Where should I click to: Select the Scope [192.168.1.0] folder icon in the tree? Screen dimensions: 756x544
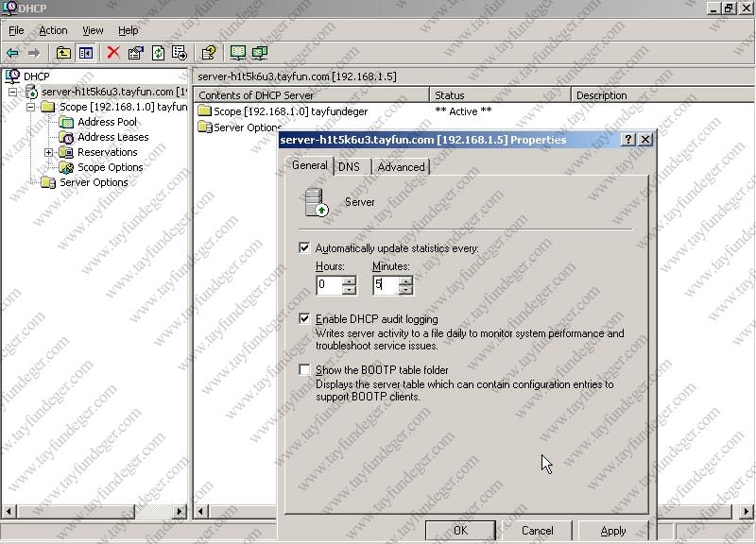coord(48,107)
